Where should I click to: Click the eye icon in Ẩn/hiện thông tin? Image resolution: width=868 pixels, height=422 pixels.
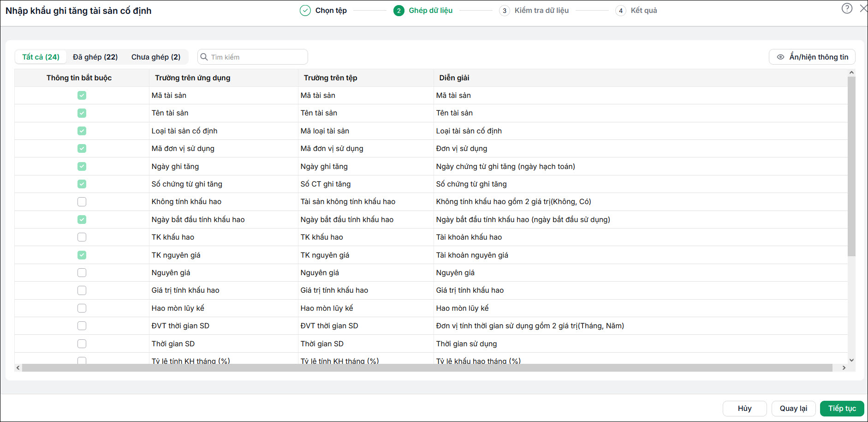coord(780,57)
